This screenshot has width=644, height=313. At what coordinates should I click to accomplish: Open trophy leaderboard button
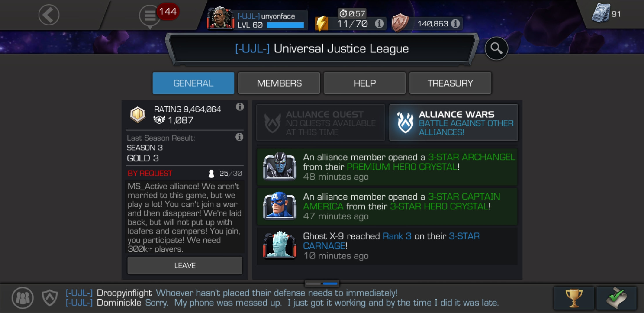pos(574,298)
